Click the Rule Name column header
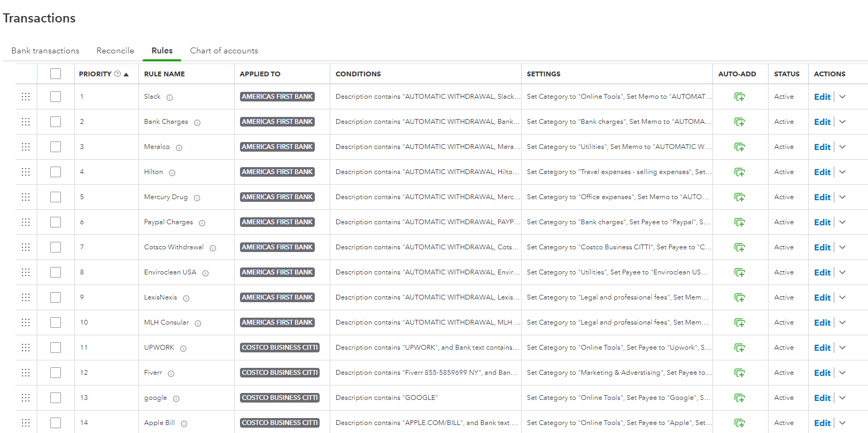Viewport: 868px width, 433px height. point(165,74)
